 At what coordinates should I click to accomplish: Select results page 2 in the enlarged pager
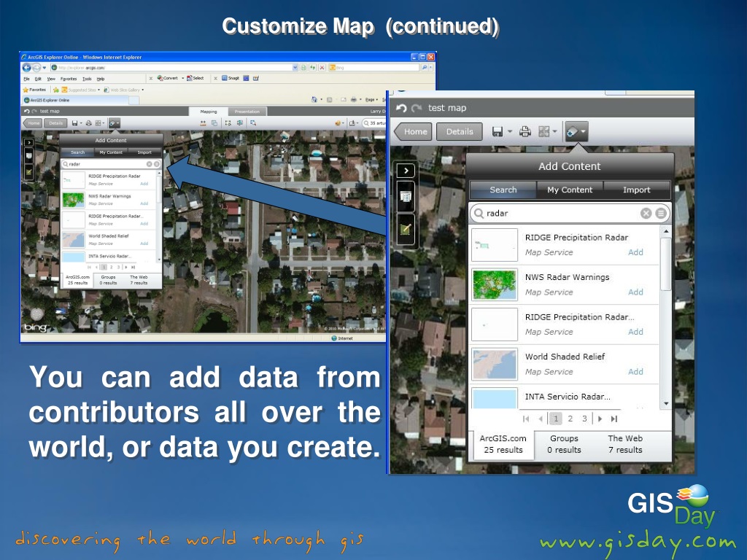(570, 419)
